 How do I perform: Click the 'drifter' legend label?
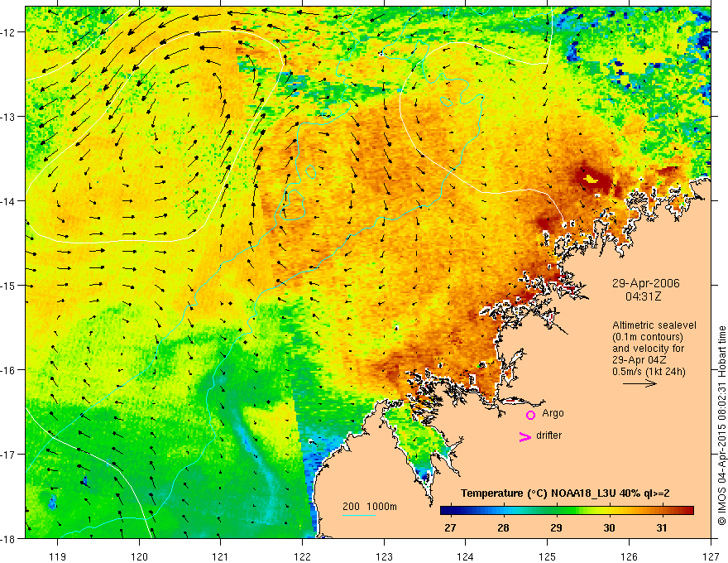(x=548, y=435)
